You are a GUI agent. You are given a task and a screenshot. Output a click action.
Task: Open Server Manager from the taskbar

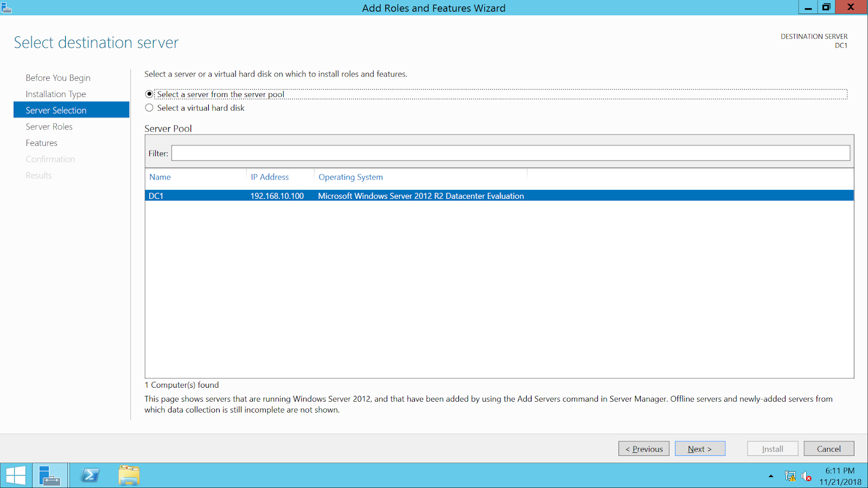50,476
